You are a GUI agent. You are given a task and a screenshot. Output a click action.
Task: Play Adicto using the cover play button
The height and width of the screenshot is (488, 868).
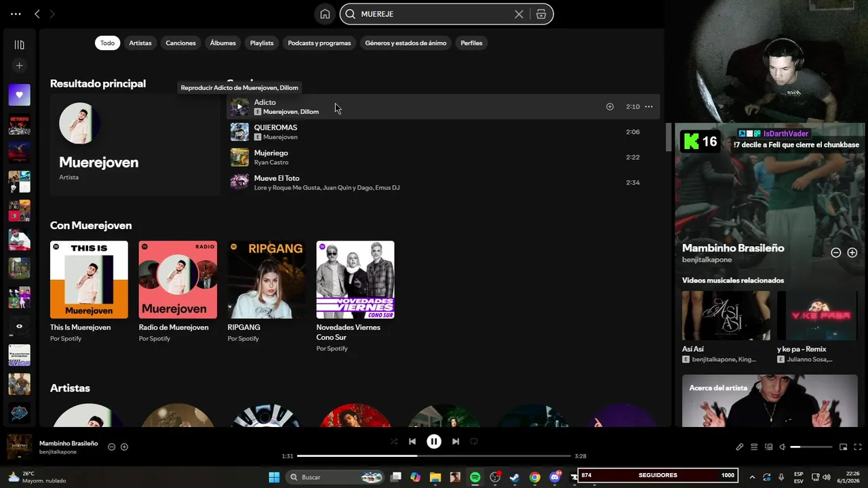click(x=239, y=106)
